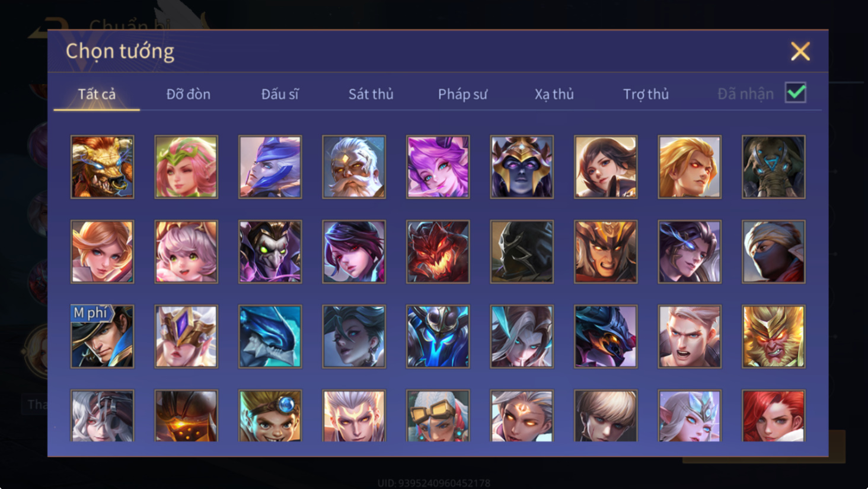Switch to the Đỡ đòn tab

(x=188, y=94)
